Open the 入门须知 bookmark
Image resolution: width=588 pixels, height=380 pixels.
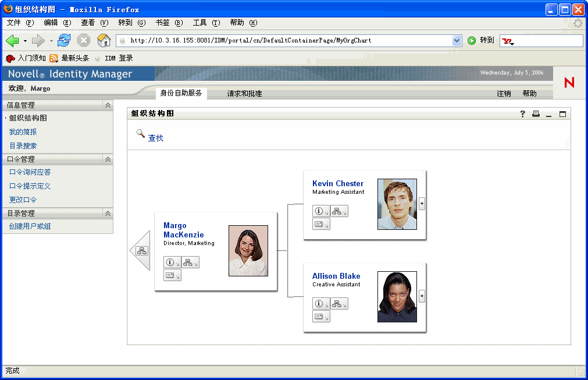click(26, 58)
